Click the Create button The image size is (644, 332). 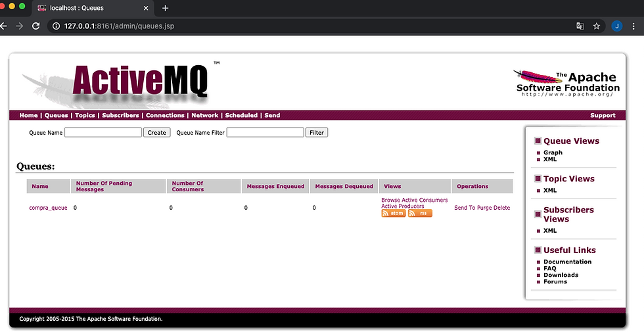point(156,132)
